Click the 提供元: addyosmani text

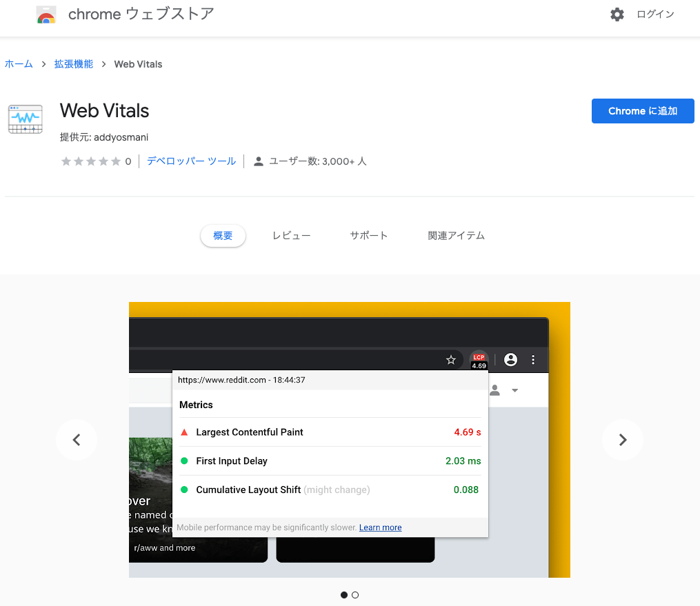click(x=104, y=137)
